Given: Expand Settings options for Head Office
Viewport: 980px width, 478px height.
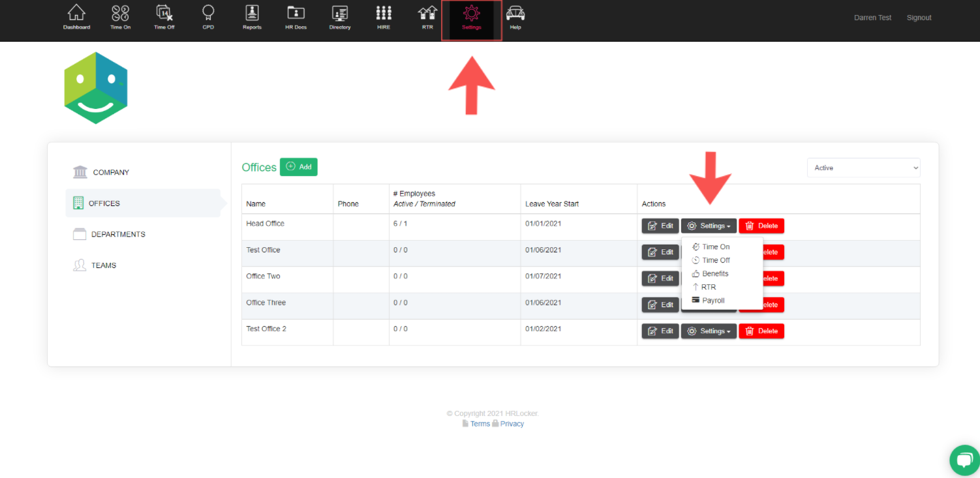Looking at the screenshot, I should click(709, 226).
